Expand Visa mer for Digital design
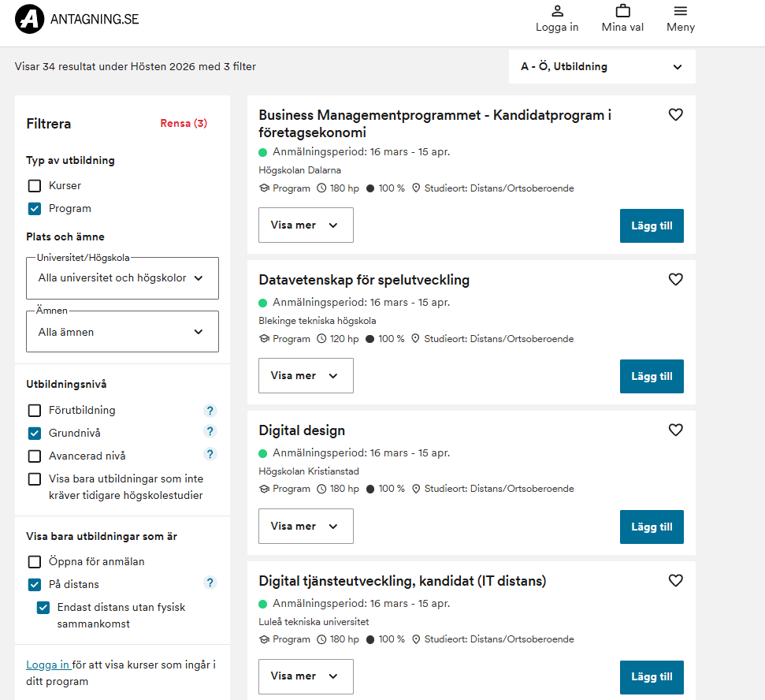 tap(306, 526)
